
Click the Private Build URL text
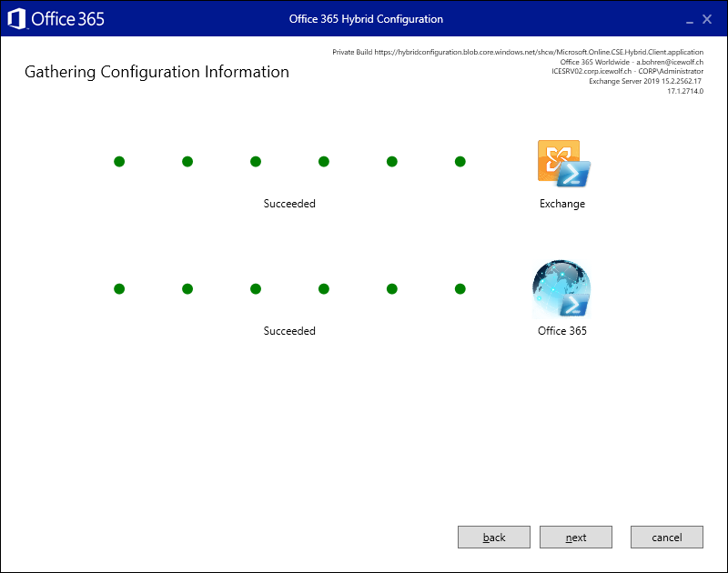(518, 52)
